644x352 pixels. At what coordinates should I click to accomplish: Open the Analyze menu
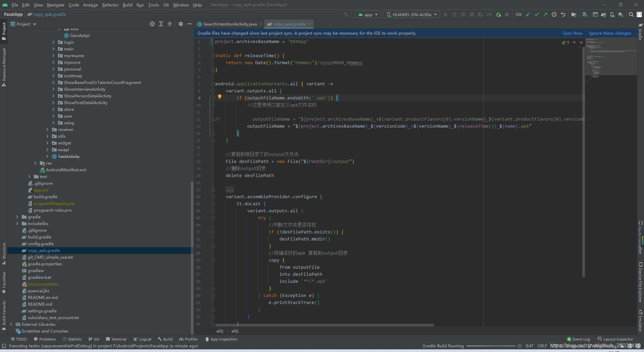point(91,5)
